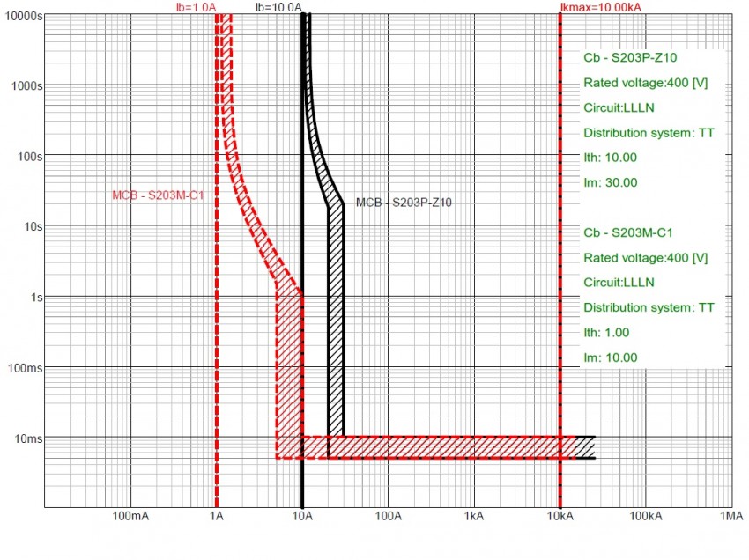Click the '100ms' time axis label
The width and height of the screenshot is (749, 560).
coord(25,368)
